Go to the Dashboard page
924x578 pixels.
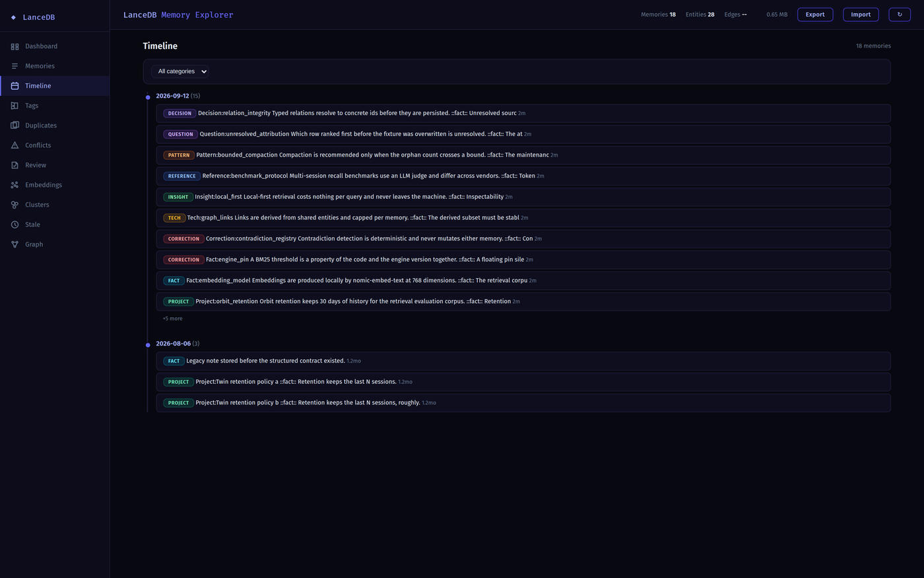pyautogui.click(x=55, y=46)
